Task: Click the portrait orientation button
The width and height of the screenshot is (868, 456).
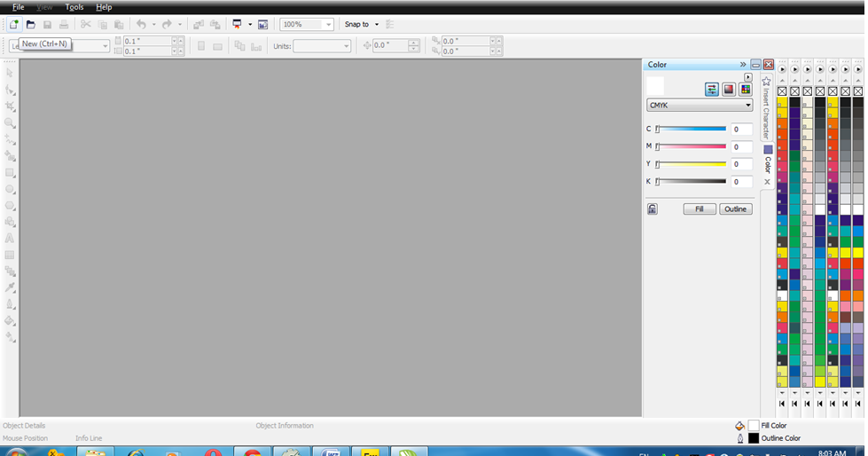Action: tap(201, 46)
